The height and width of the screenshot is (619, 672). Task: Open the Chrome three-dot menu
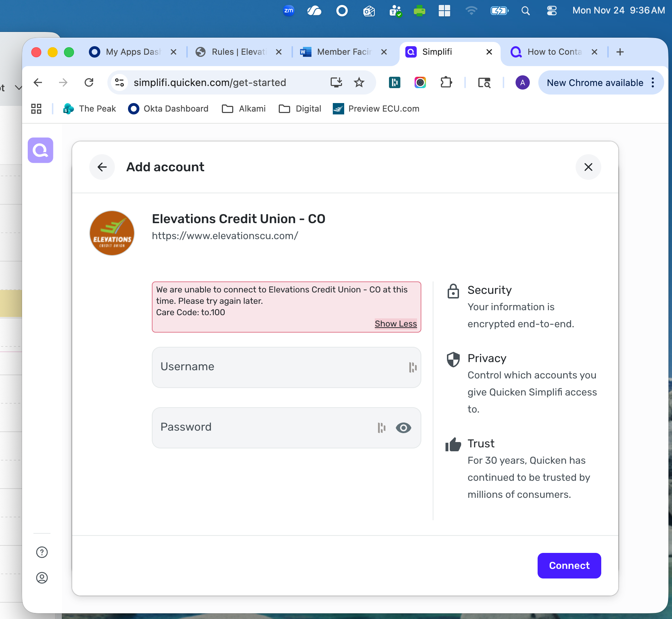653,82
